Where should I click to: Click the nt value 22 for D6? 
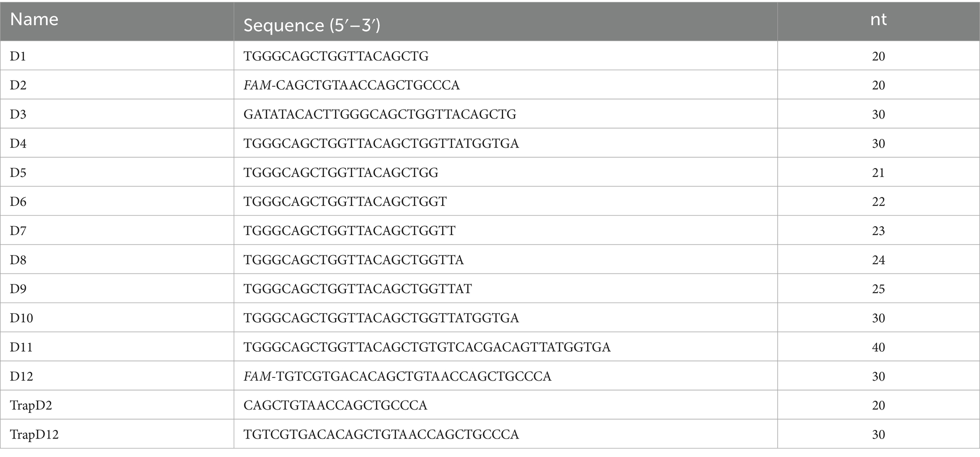tap(878, 202)
